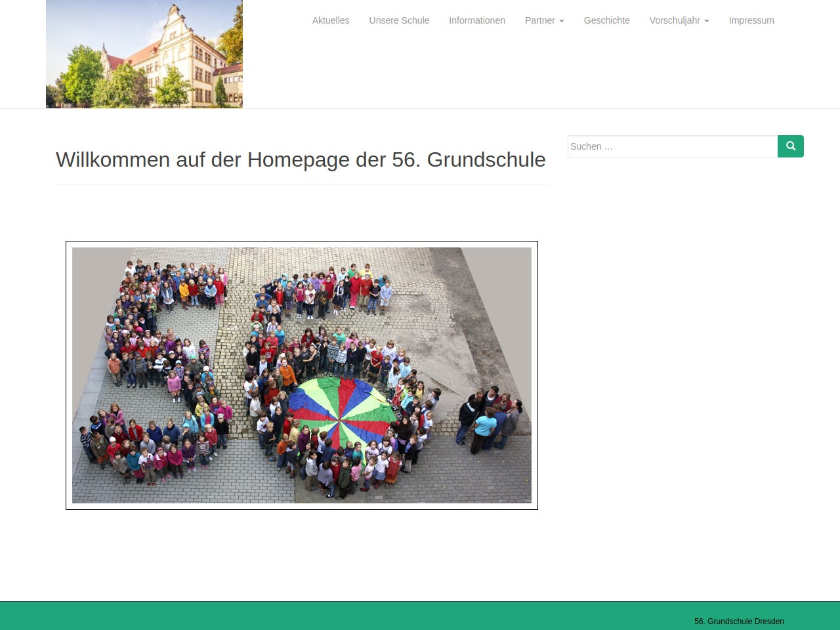Click the Willkommen page heading text
This screenshot has height=630, width=840.
pos(301,159)
